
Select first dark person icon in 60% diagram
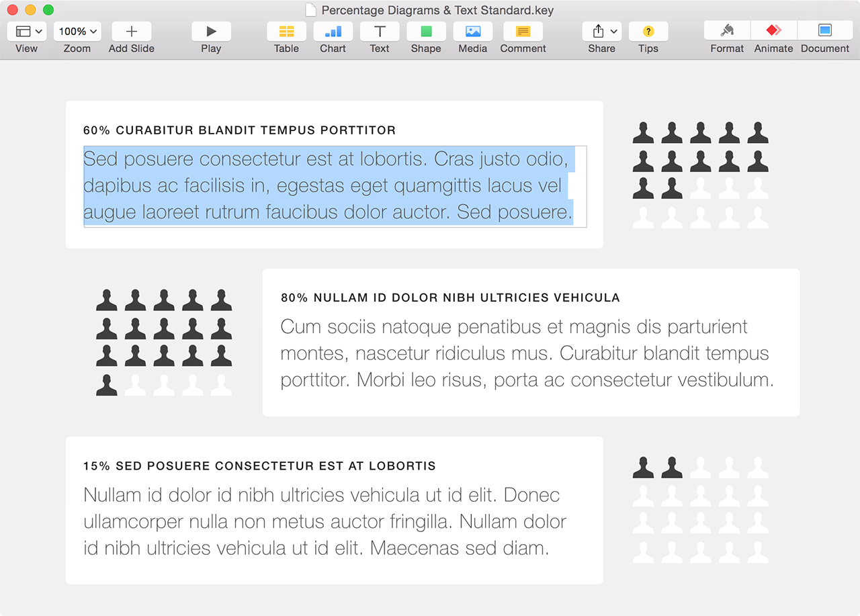(x=643, y=132)
